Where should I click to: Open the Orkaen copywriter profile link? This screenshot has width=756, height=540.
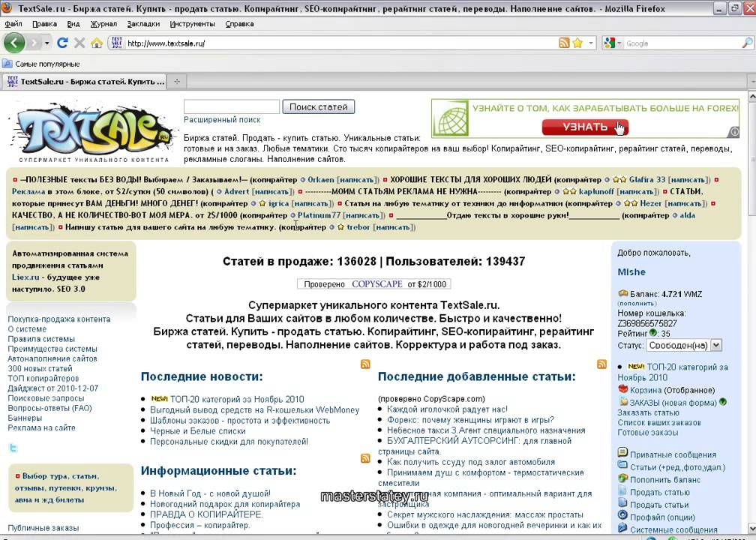[321, 179]
